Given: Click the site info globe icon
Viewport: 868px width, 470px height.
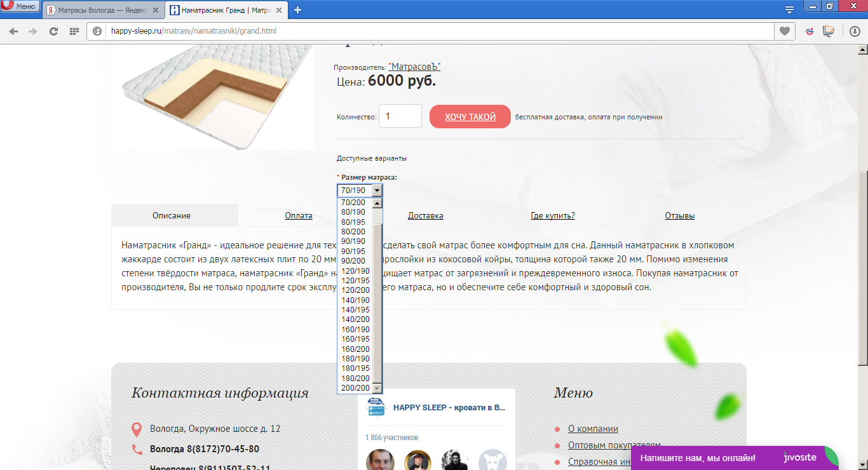Looking at the screenshot, I should coord(97,31).
